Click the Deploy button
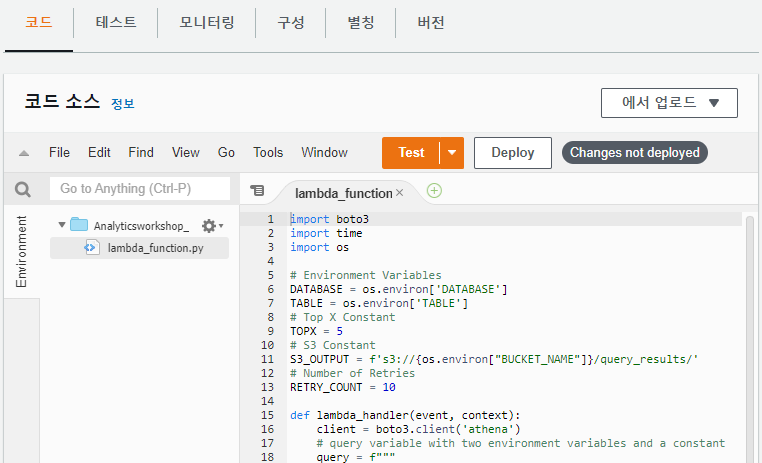The height and width of the screenshot is (463, 762). pos(513,153)
